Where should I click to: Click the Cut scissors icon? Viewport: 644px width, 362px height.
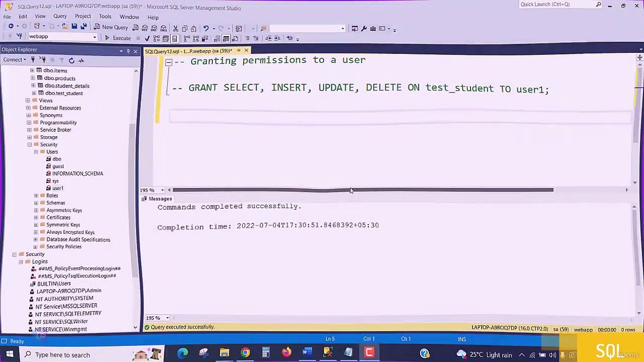click(x=176, y=28)
